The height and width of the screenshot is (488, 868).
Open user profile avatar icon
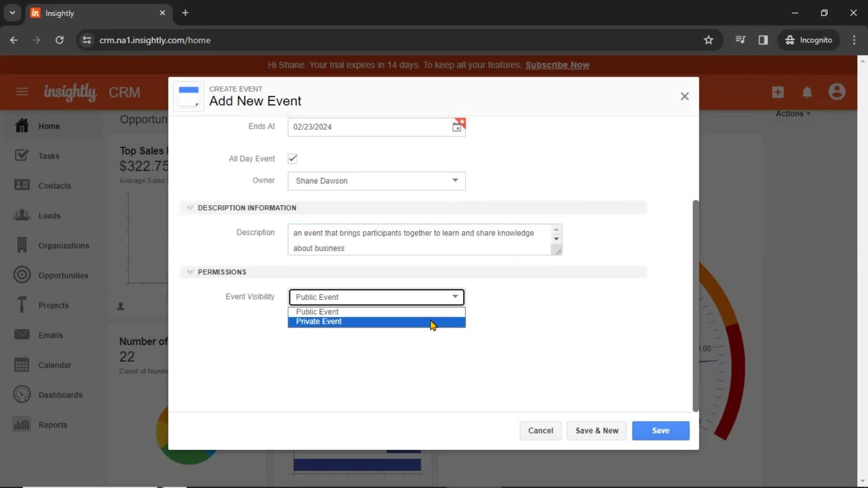pos(837,92)
